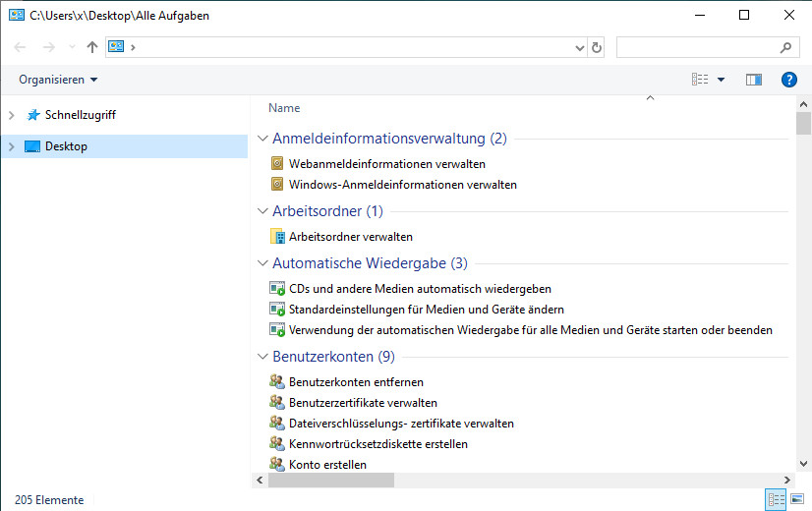Click the help question mark icon

788,80
